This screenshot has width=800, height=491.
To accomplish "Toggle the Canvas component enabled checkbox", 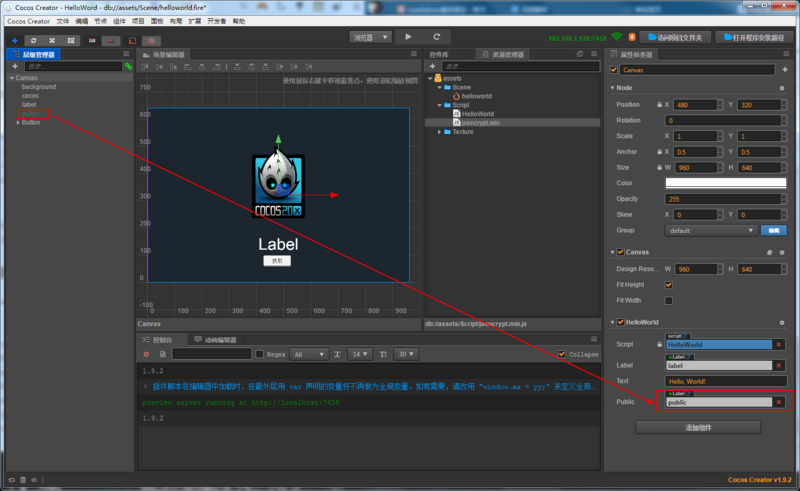I will pyautogui.click(x=620, y=252).
